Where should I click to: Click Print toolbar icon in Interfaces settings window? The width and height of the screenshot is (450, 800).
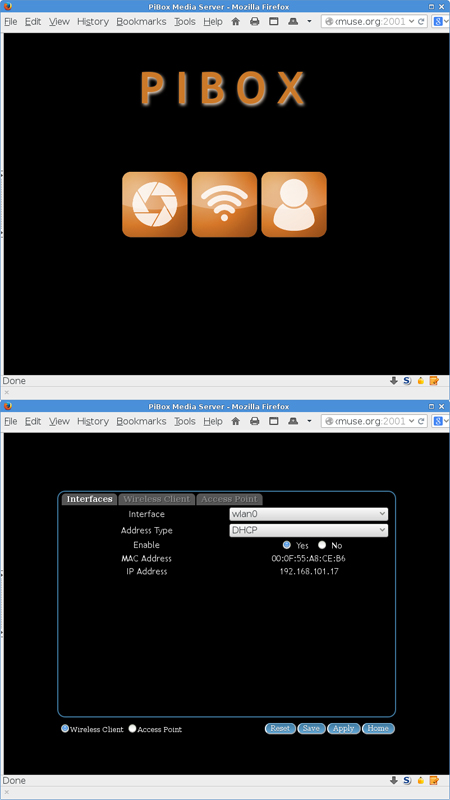pyautogui.click(x=255, y=421)
